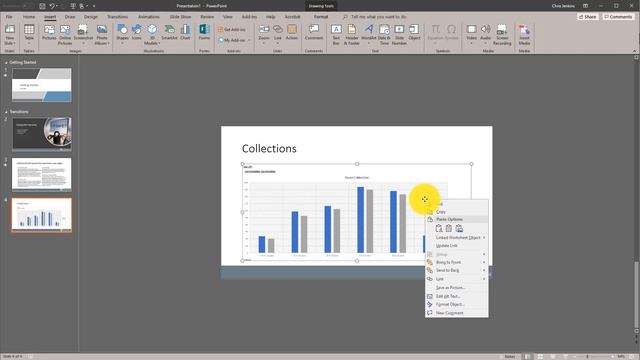The width and height of the screenshot is (640, 360).
Task: Switch to the Home tab
Action: click(29, 17)
